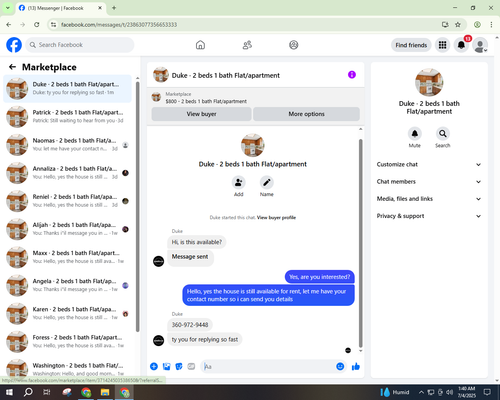This screenshot has width=500, height=400.
Task: Click the More options button
Action: (x=306, y=114)
